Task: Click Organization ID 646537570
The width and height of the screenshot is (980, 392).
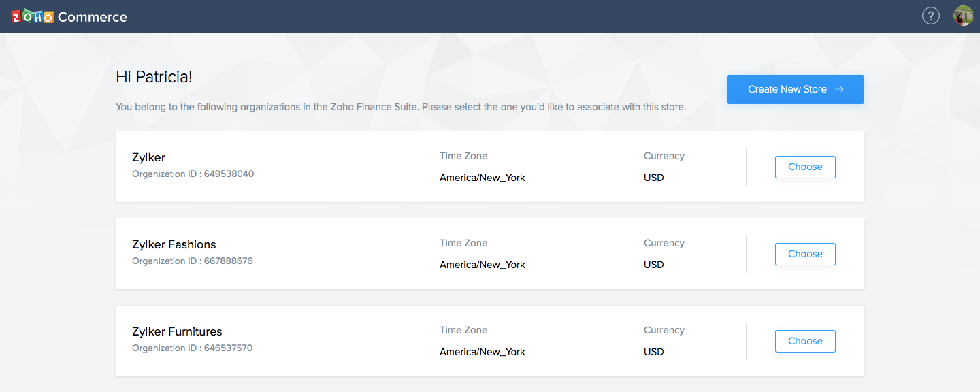Action: click(x=192, y=348)
